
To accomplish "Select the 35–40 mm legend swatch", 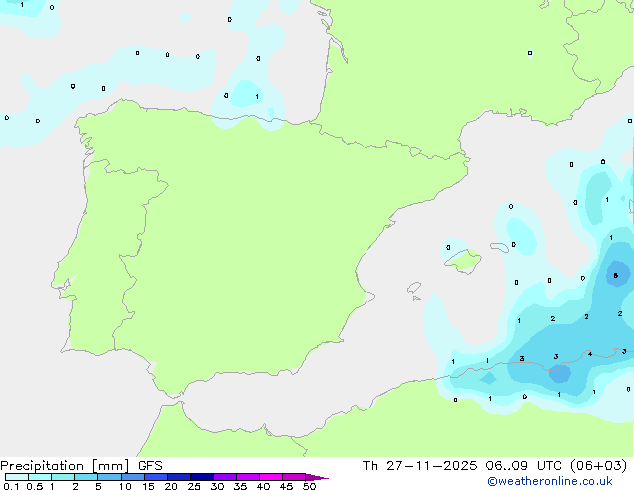I will tap(248, 477).
